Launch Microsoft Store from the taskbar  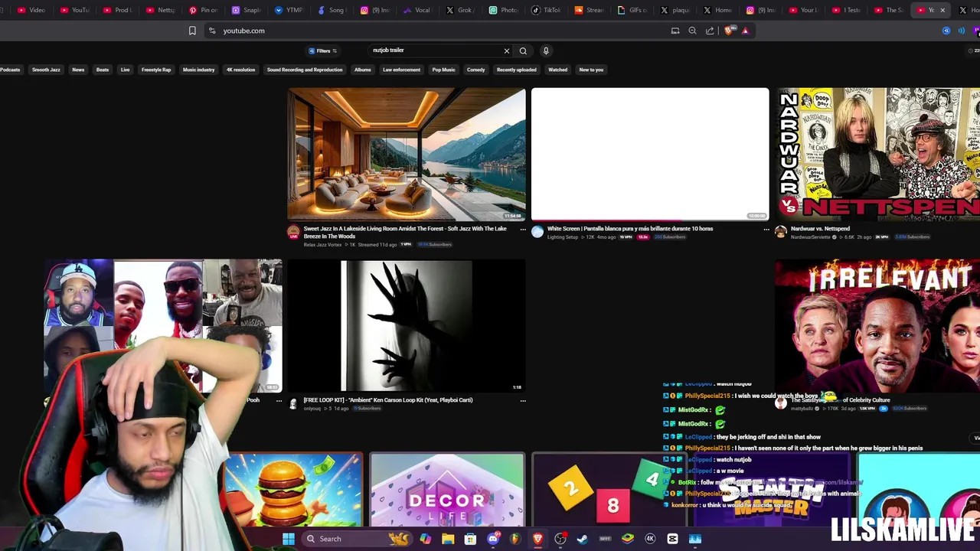point(470,539)
